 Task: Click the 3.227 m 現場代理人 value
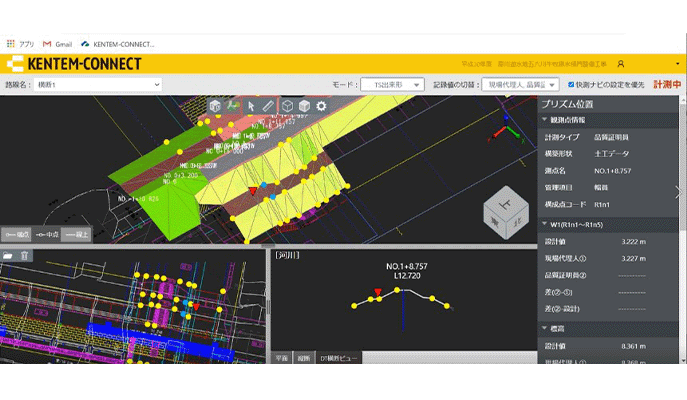coord(634,258)
